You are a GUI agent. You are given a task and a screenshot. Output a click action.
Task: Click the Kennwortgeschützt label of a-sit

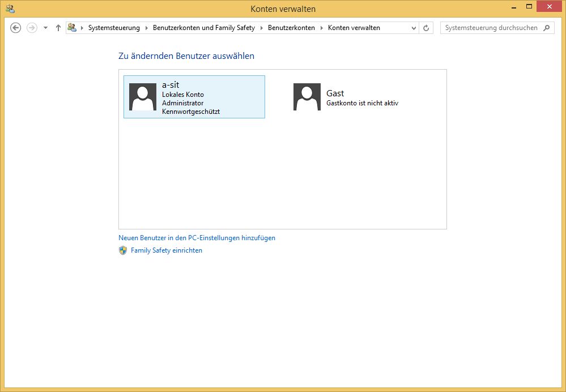pos(191,112)
